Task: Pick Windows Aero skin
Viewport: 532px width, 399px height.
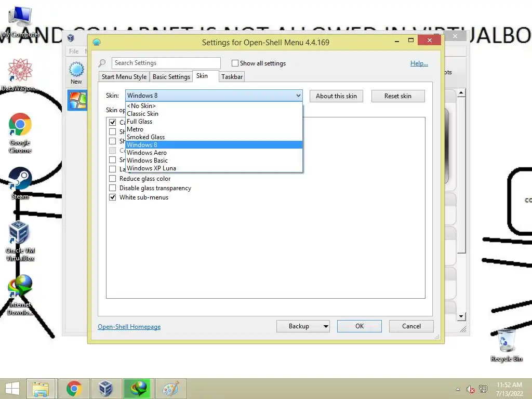Action: tap(214, 153)
